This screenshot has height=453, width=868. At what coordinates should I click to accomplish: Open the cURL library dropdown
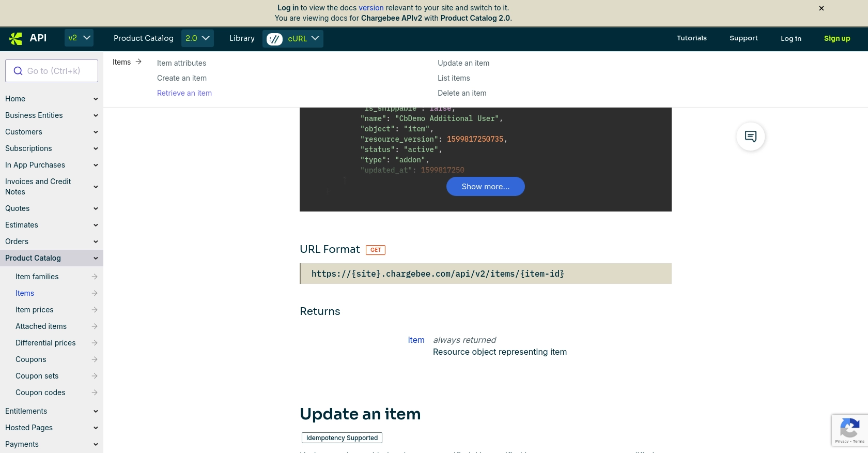pos(293,39)
